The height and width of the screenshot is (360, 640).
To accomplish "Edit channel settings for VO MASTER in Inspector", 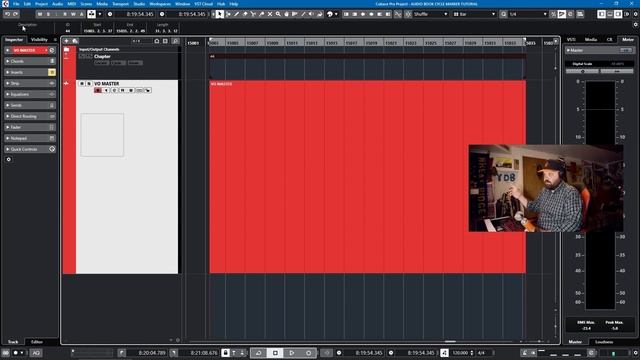I will [52, 50].
